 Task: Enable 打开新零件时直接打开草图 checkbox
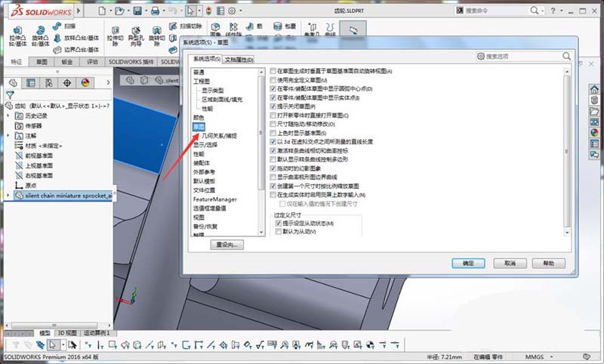(273, 116)
